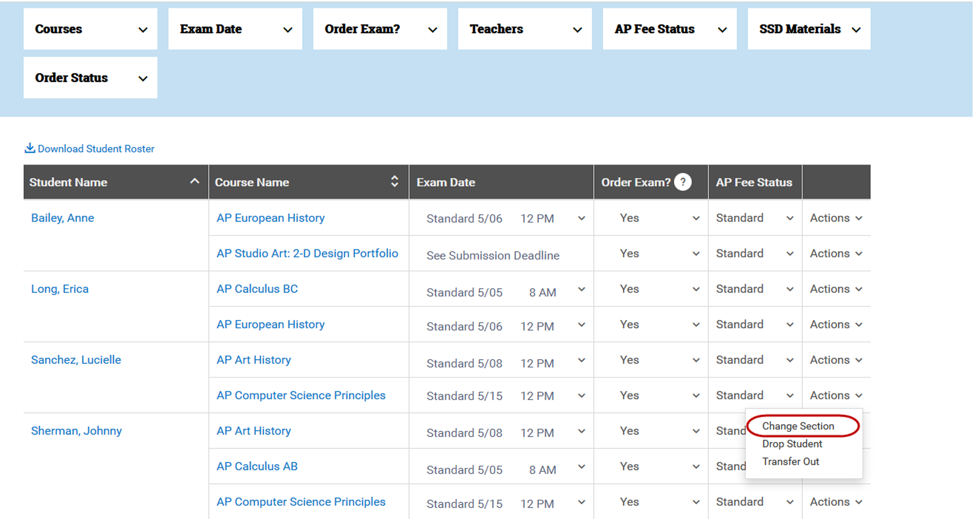
Task: Open Bailey, Anne's student profile
Action: (x=63, y=218)
